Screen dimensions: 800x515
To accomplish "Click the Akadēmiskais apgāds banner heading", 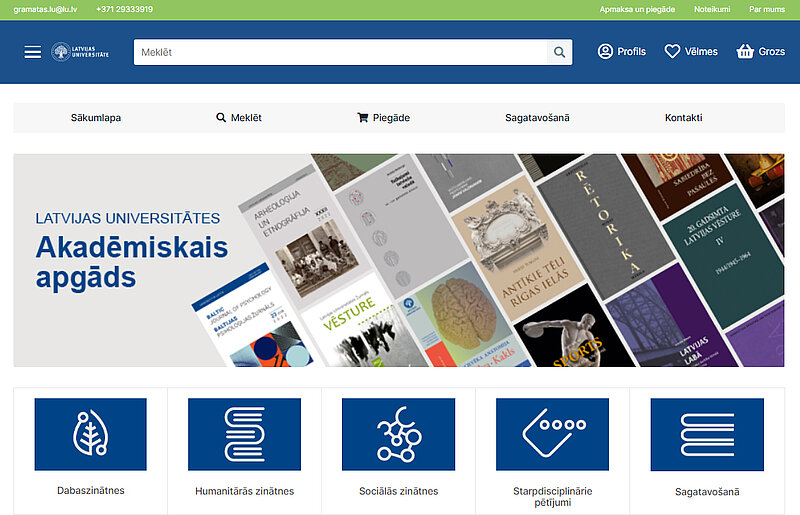I will coord(132,262).
